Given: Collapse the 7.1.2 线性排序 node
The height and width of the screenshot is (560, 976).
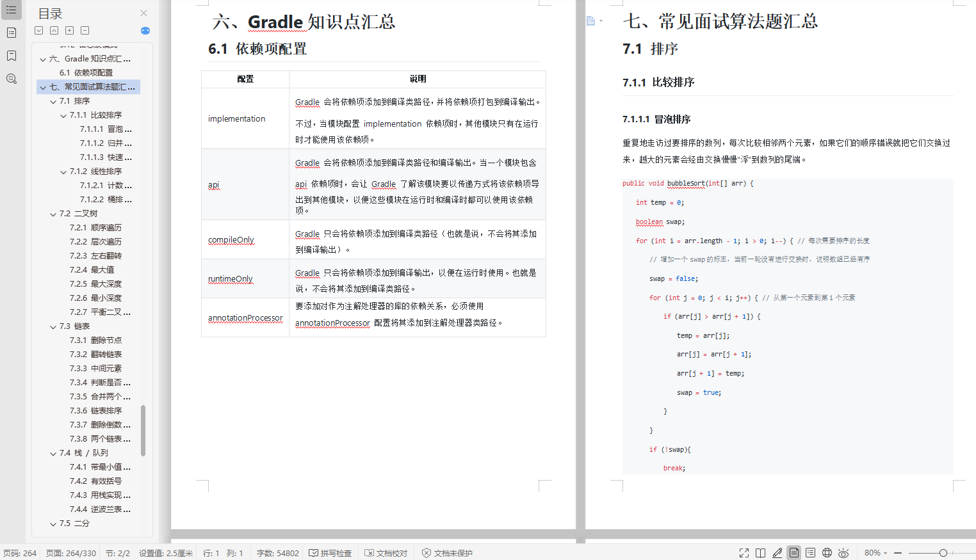Looking at the screenshot, I should (63, 172).
